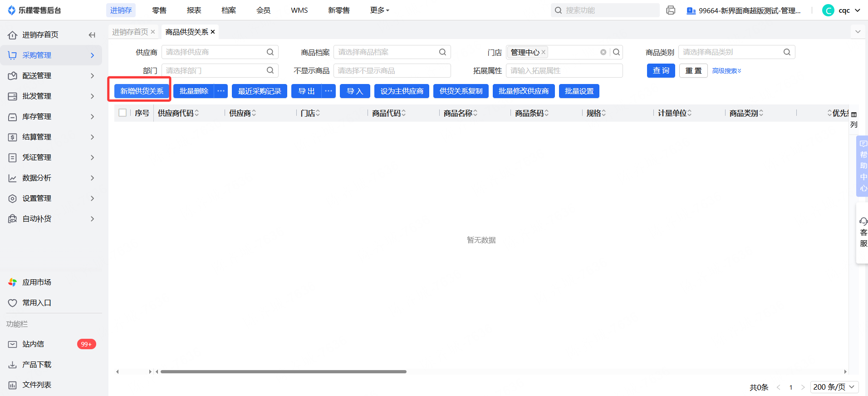Sort table by 供应商代码 column

coord(178,113)
